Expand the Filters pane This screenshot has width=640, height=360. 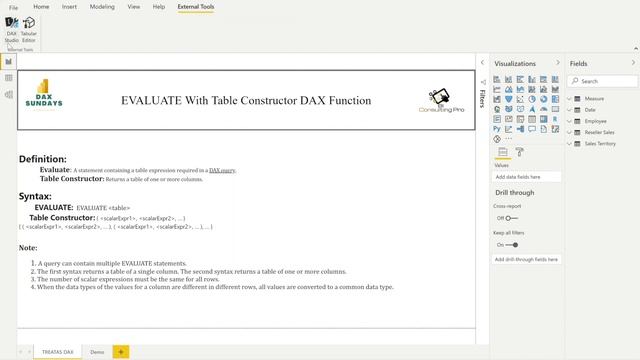[x=482, y=63]
